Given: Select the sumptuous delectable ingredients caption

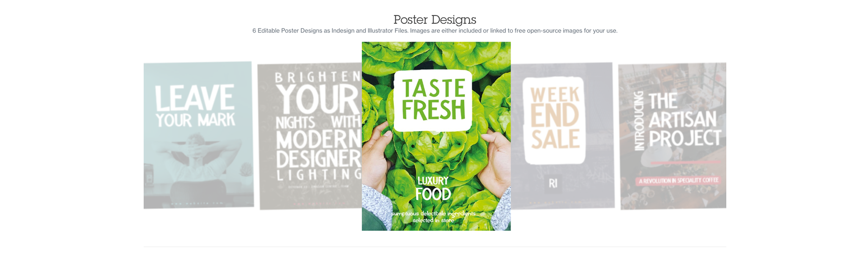Looking at the screenshot, I should (433, 217).
